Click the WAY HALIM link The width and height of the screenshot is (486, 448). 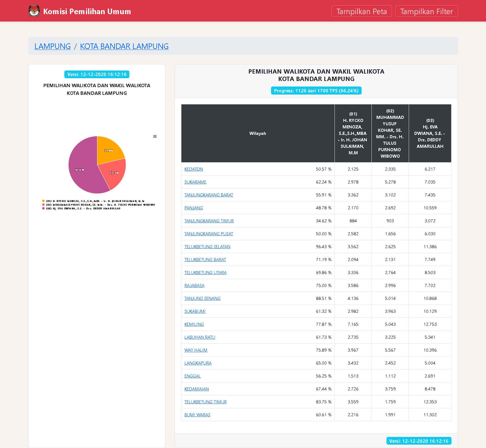click(196, 350)
